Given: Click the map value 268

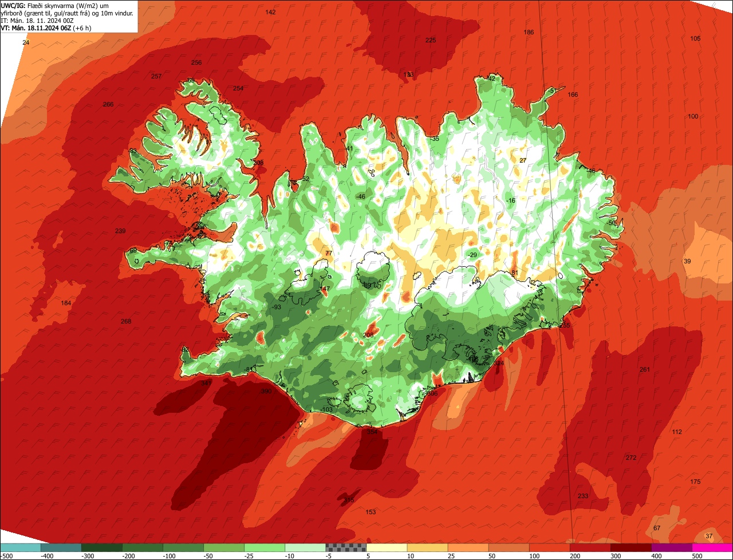Looking at the screenshot, I should click(x=126, y=321).
